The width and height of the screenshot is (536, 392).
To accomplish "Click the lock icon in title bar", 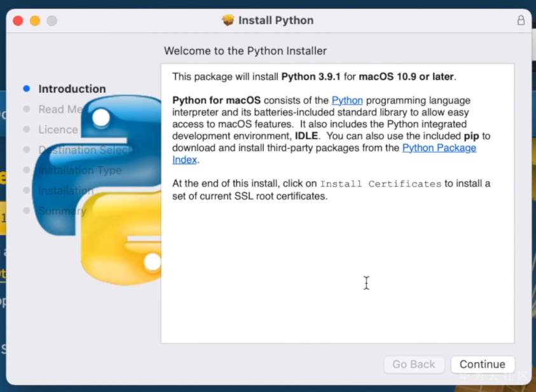I will coord(521,20).
